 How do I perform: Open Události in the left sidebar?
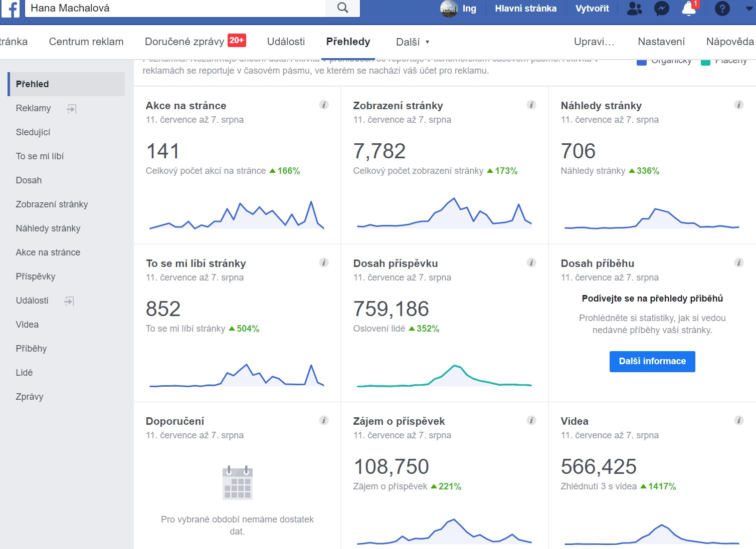pyautogui.click(x=32, y=301)
